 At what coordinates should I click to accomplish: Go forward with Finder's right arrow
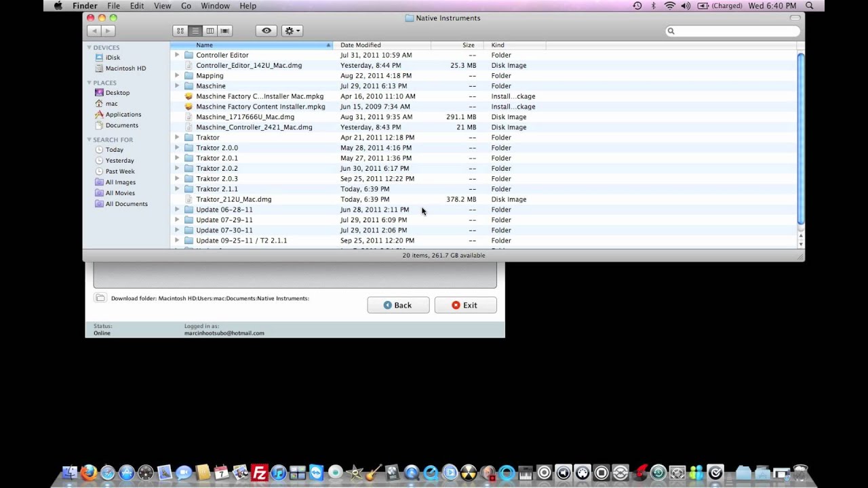coord(107,30)
